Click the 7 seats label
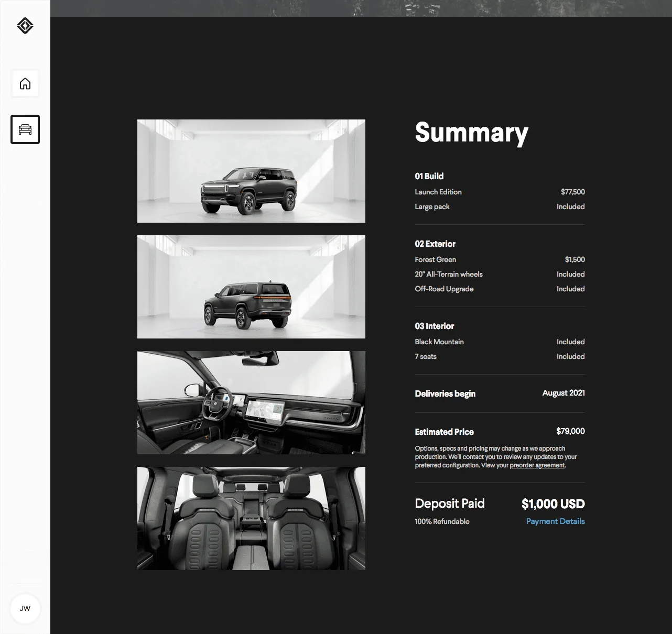This screenshot has width=672, height=634. [x=426, y=356]
